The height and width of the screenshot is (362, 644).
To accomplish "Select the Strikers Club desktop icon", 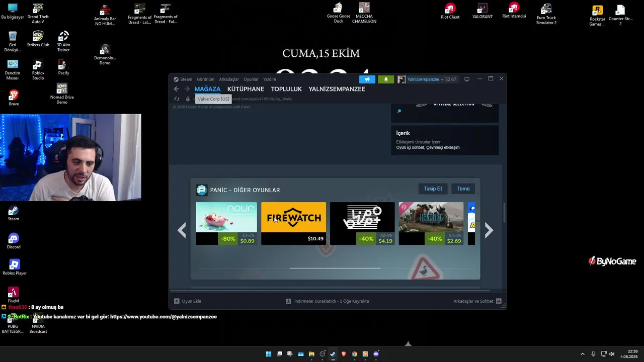I will pos(38,39).
